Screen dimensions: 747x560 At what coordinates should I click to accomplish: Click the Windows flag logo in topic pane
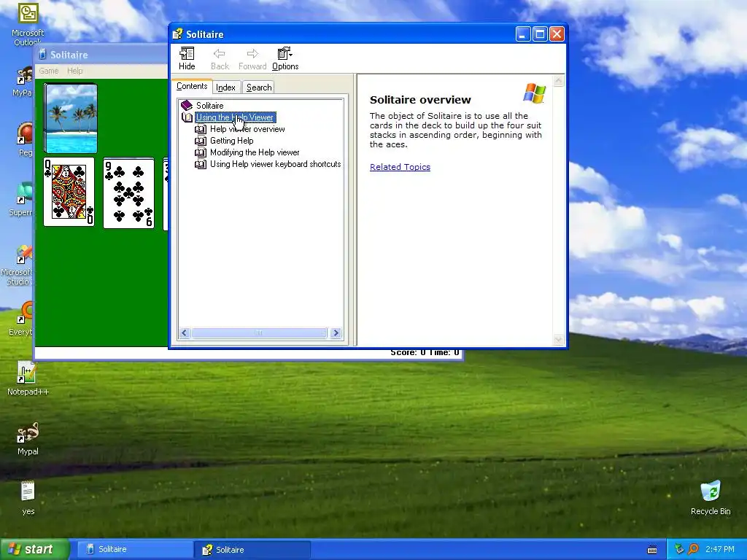coord(534,93)
